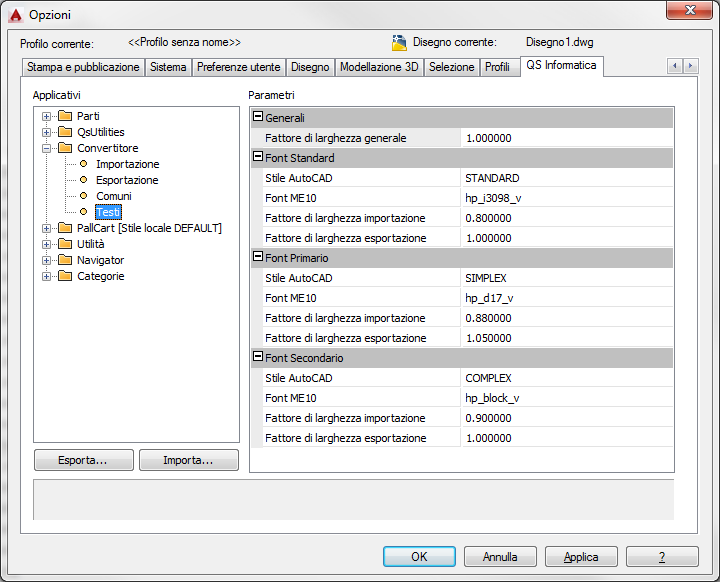Collapse the Convertitore tree node
This screenshot has height=582, width=720.
pyautogui.click(x=46, y=148)
